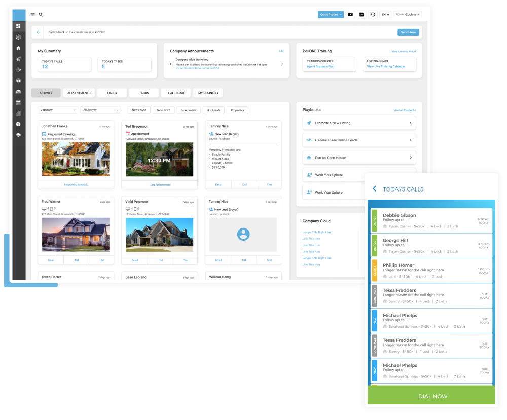Click Edit on Company Announcements
The image size is (507, 420).
pyautogui.click(x=281, y=51)
